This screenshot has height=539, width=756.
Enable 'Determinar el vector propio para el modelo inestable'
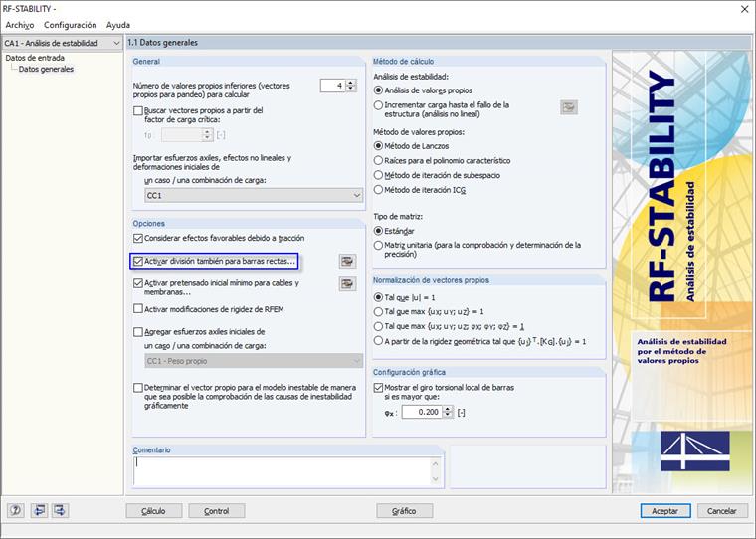click(x=138, y=388)
